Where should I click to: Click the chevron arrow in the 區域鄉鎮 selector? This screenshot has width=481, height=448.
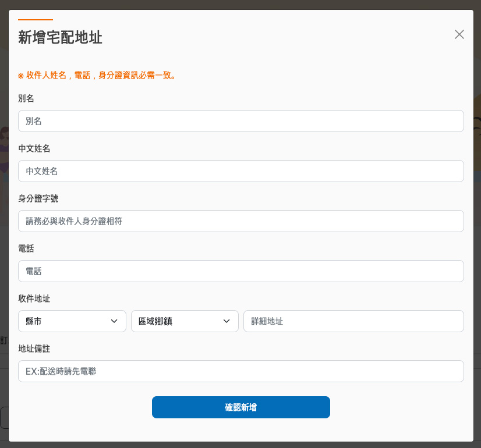point(227,321)
